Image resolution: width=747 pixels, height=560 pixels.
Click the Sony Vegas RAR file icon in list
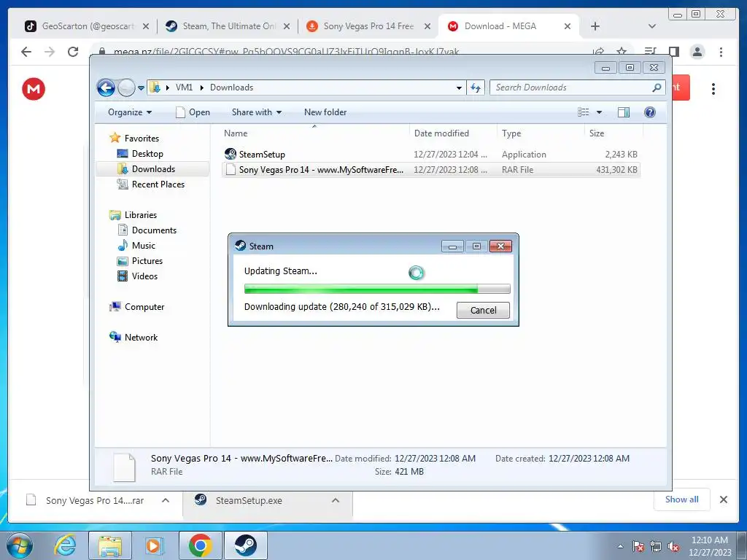231,169
